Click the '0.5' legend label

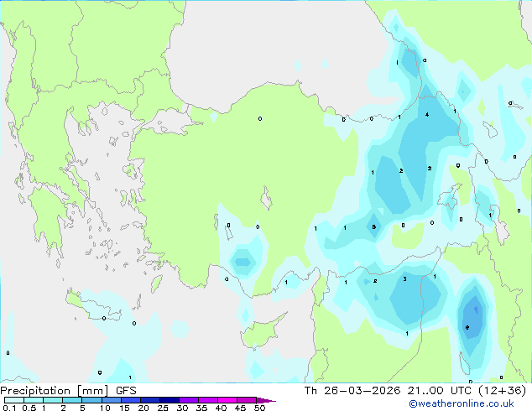click(29, 408)
